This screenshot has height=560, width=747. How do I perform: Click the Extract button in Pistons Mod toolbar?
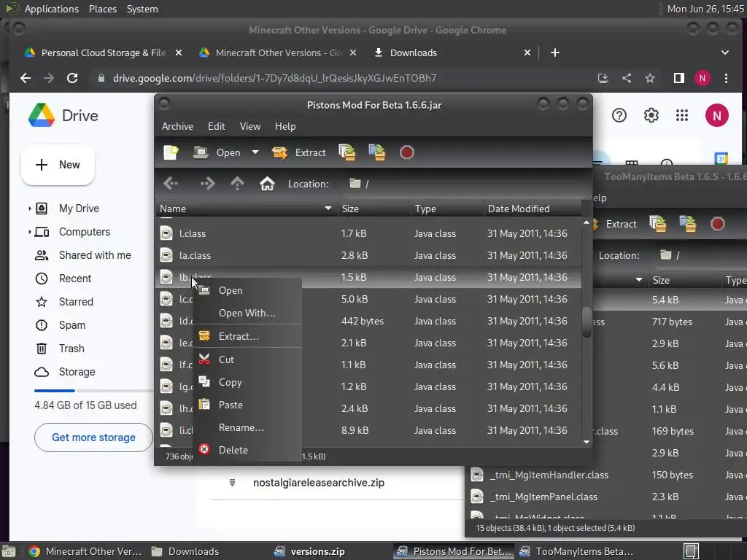[x=298, y=152]
